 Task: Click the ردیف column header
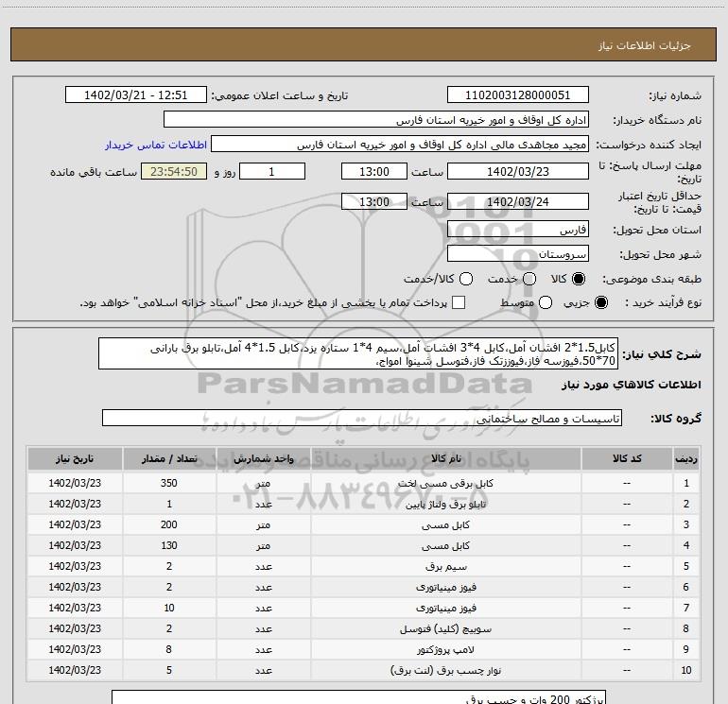[x=686, y=458]
